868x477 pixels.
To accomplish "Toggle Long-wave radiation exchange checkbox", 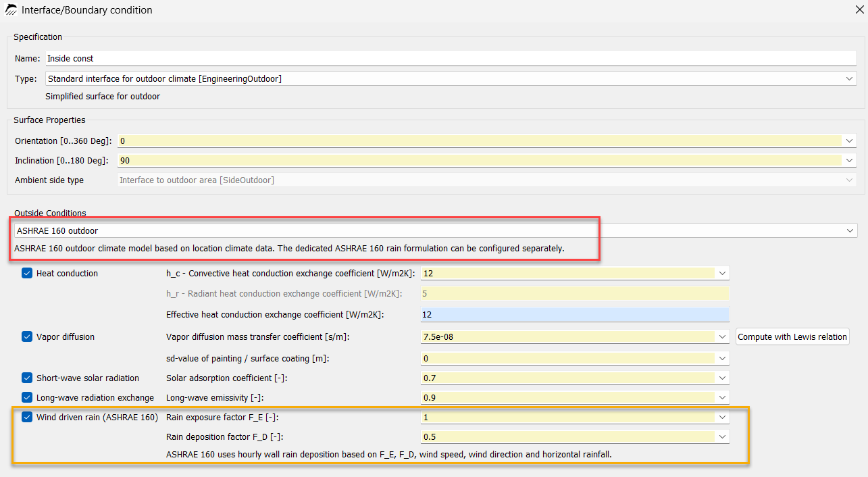I will coord(27,398).
